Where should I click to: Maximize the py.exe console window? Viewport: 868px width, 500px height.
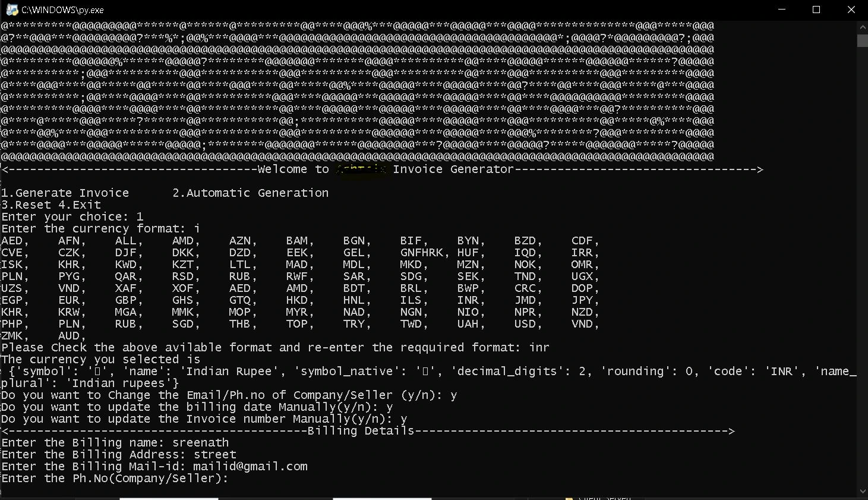[x=816, y=10]
